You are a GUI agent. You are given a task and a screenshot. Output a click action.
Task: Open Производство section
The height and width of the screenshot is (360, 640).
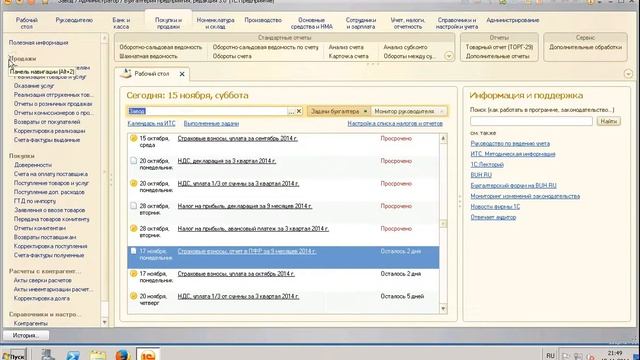point(263,20)
